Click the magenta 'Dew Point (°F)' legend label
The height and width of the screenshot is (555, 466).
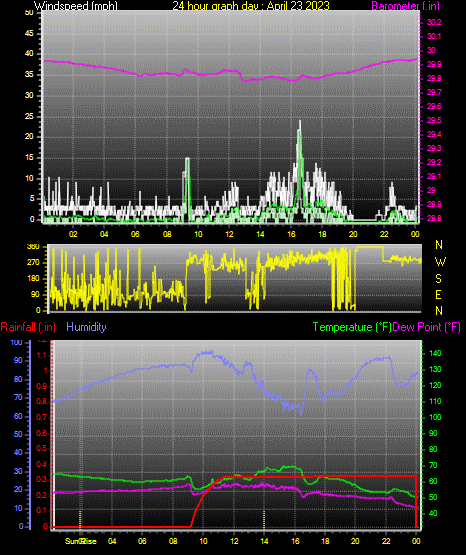tap(426, 327)
